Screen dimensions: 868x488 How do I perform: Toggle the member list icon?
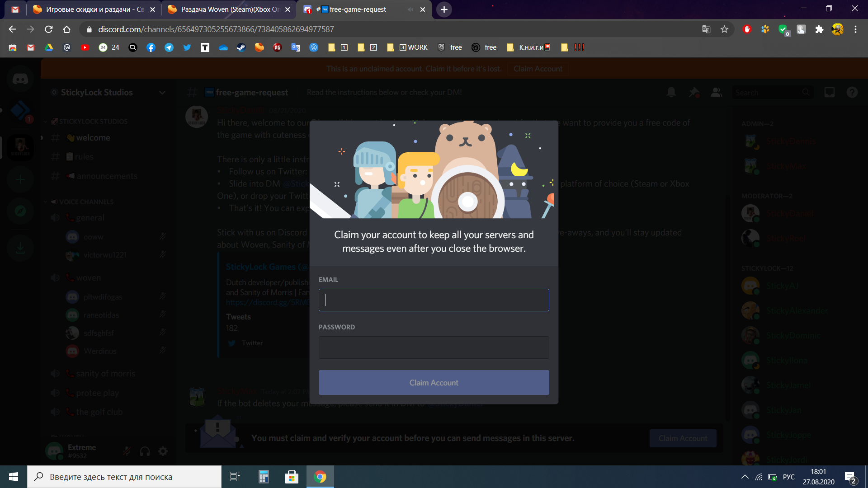coord(717,92)
